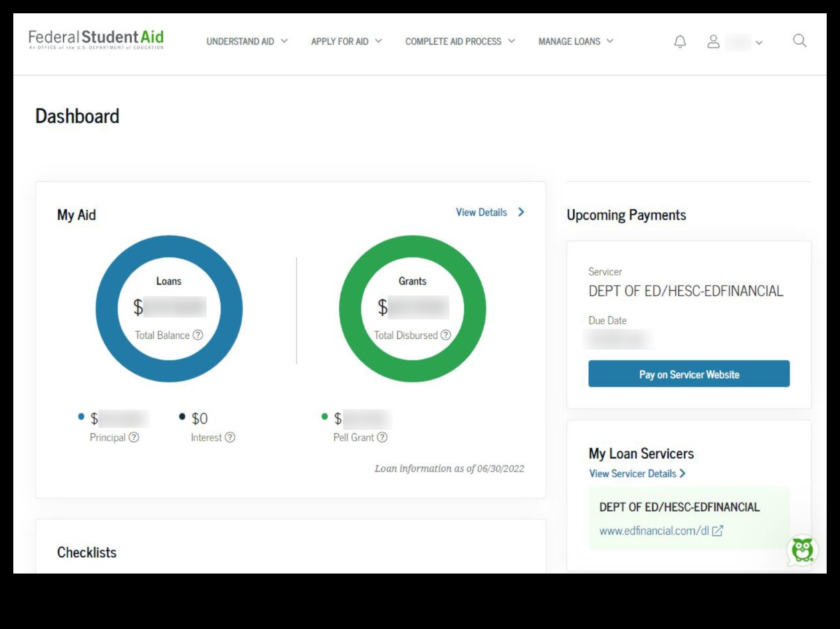Expand the Apply for Aid menu
Viewport: 840px width, 629px height.
pos(346,41)
